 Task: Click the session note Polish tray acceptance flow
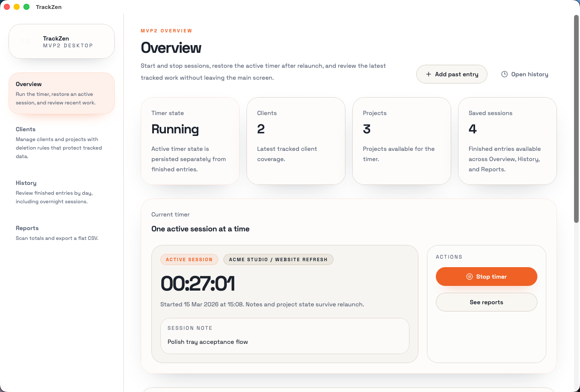(207, 341)
